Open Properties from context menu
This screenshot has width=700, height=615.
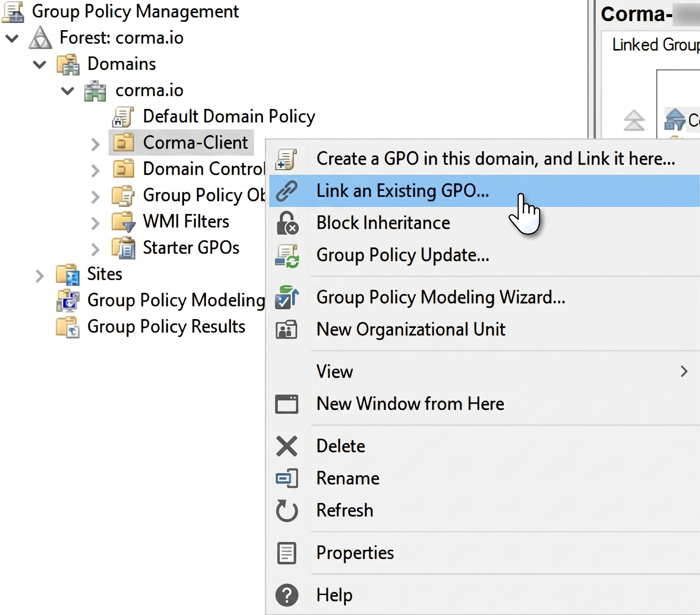click(484, 553)
